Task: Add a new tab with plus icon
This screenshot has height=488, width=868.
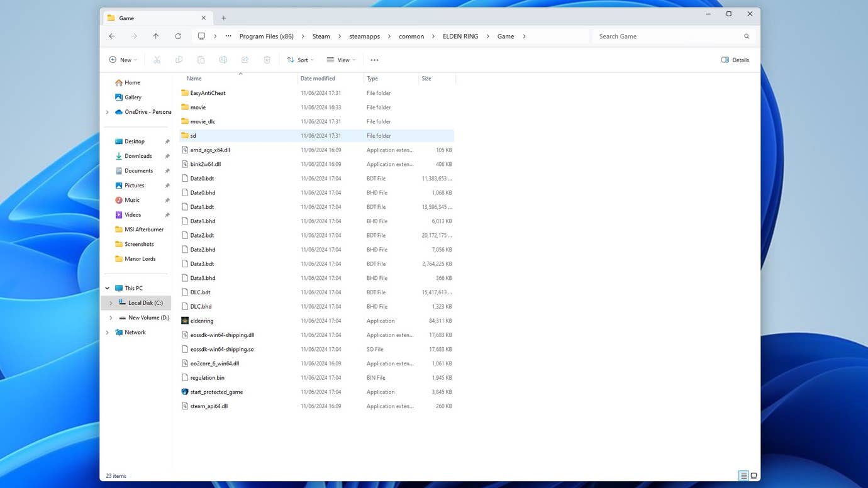Action: tap(223, 18)
